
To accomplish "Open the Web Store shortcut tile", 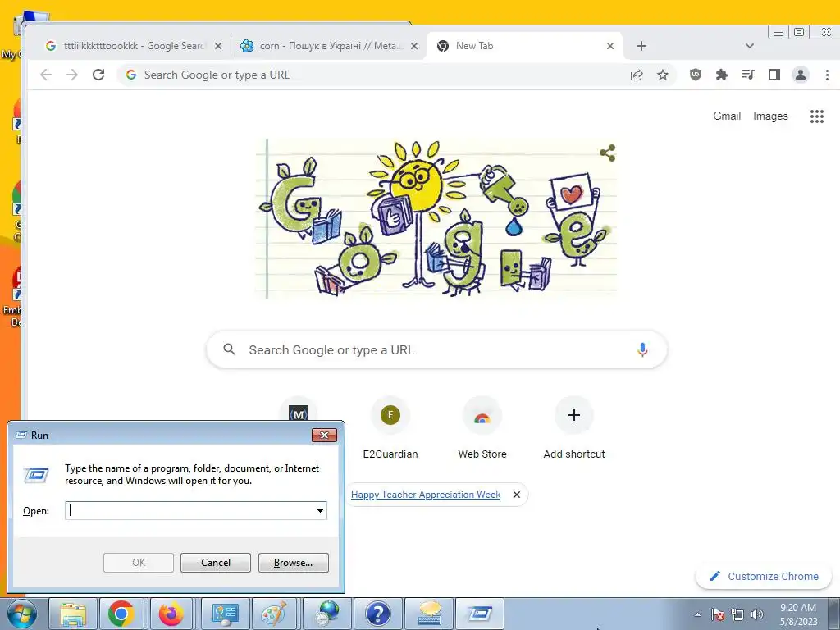I will point(482,427).
